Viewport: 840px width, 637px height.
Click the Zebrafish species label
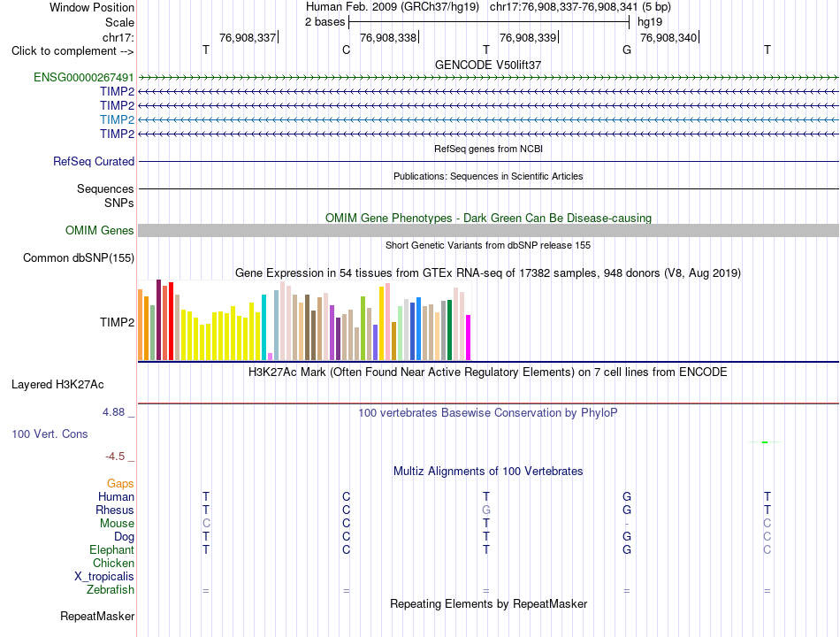pyautogui.click(x=111, y=590)
